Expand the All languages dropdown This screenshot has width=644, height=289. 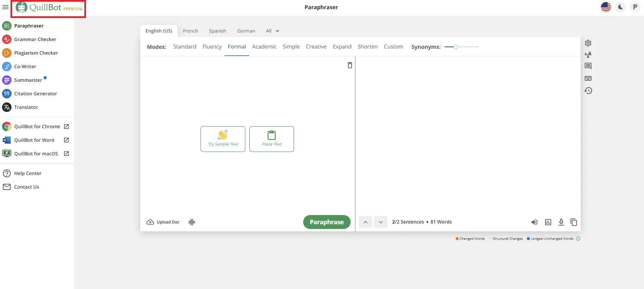[x=272, y=31]
